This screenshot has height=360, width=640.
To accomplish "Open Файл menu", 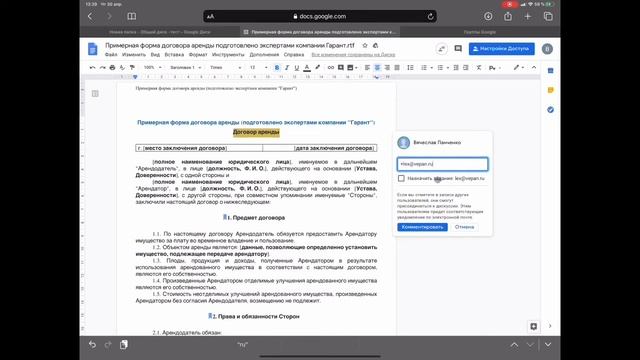I will tap(111, 54).
